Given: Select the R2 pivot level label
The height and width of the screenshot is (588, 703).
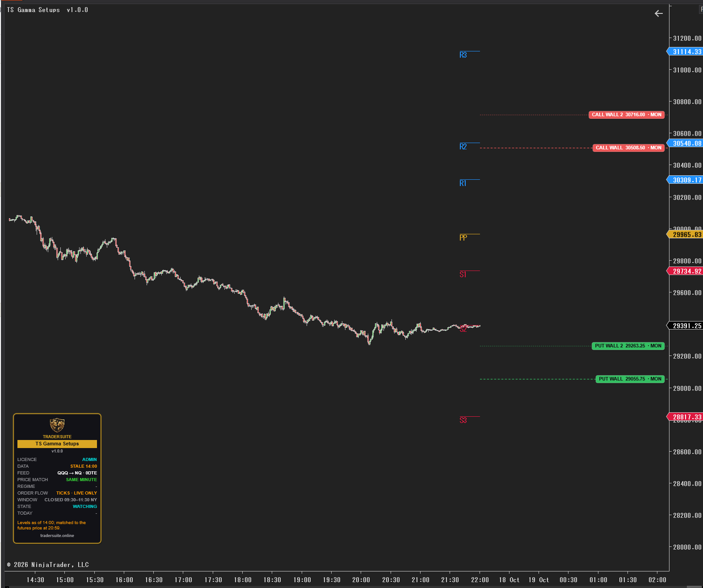Looking at the screenshot, I should pos(463,147).
